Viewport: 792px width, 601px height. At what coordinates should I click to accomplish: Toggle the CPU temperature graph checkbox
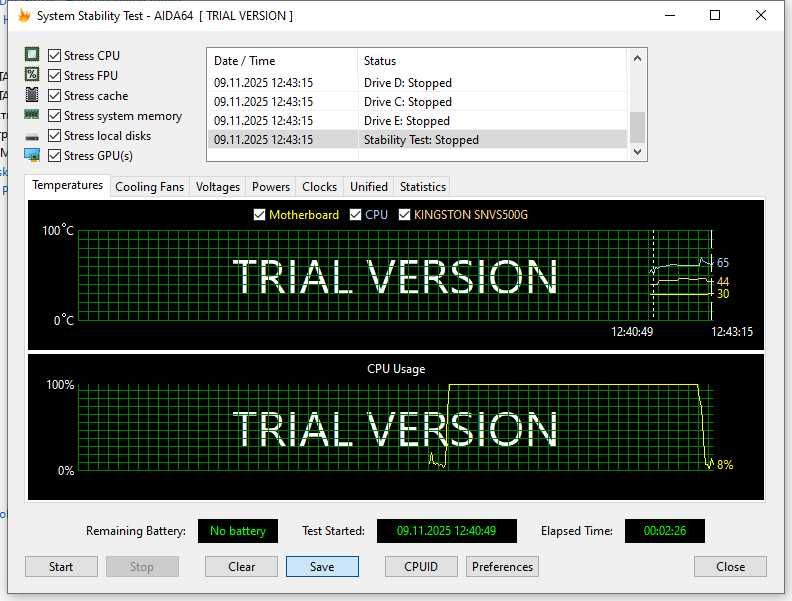click(356, 215)
